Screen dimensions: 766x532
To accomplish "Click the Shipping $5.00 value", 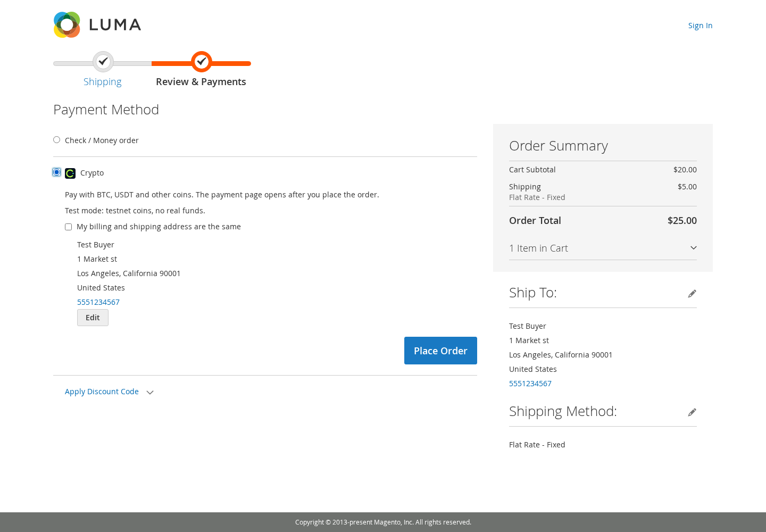I will (687, 187).
